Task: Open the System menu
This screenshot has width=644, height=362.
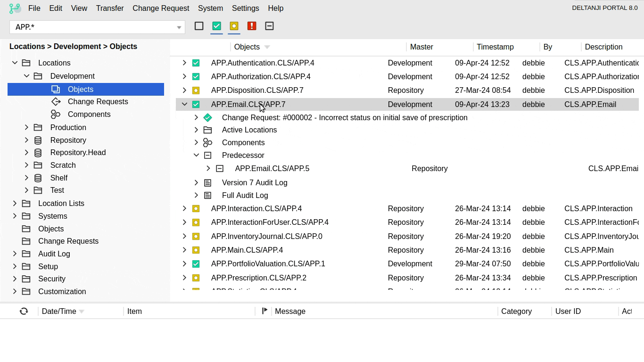Action: point(210,8)
